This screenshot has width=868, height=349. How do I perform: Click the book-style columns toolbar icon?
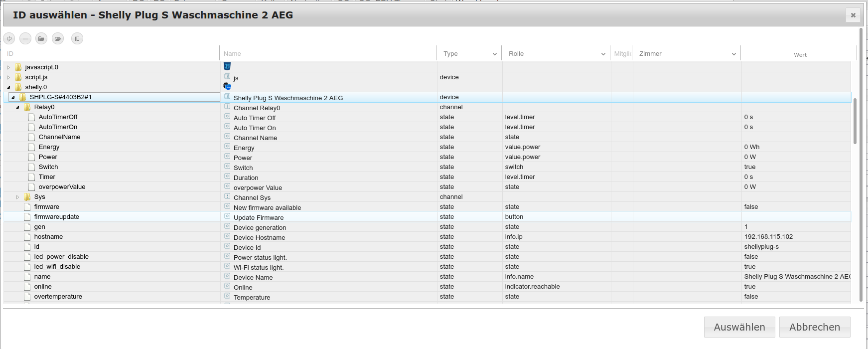click(77, 38)
